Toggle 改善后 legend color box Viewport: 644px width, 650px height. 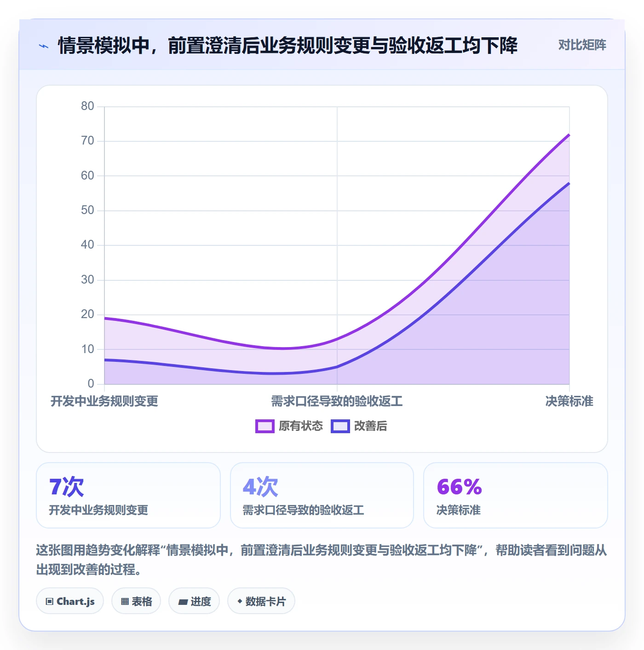point(340,426)
